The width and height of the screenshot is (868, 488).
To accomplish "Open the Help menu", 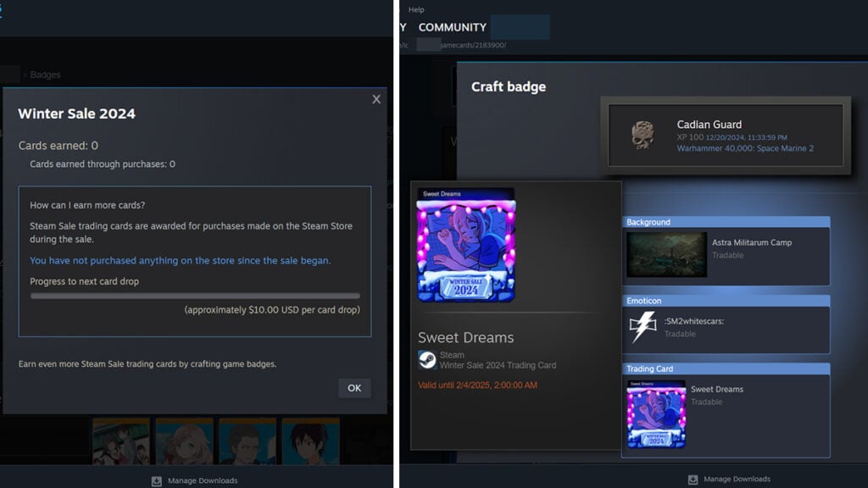I will [x=416, y=9].
